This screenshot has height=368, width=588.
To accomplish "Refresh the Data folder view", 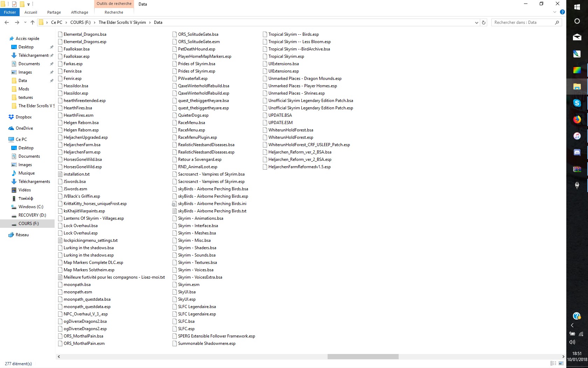I will point(484,22).
